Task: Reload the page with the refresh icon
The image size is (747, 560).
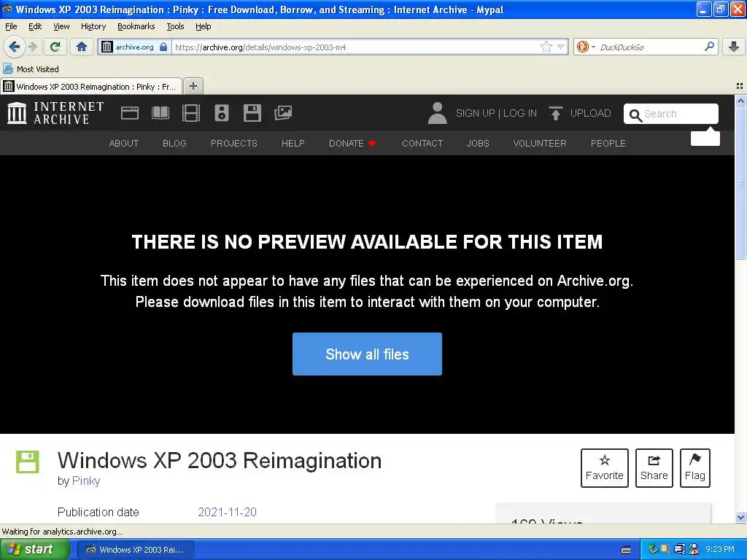Action: [55, 47]
